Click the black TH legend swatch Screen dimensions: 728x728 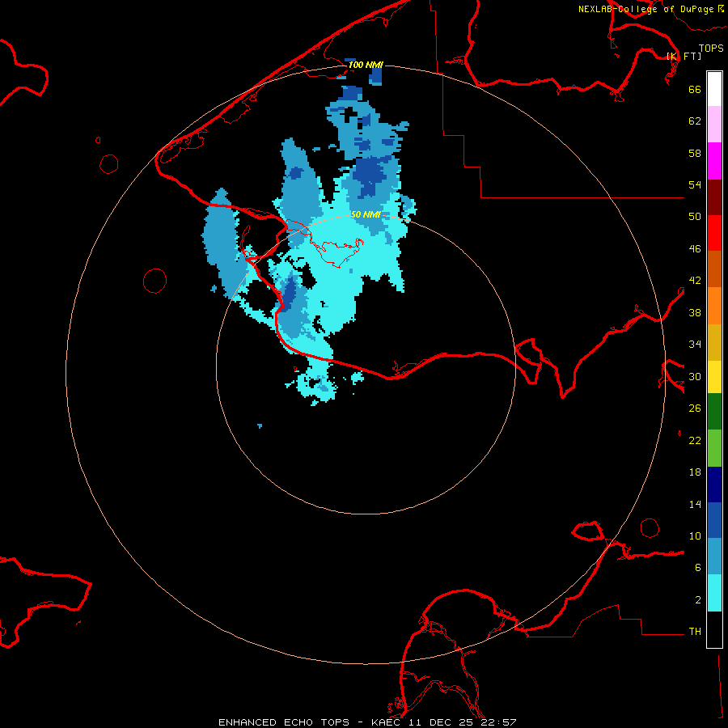click(x=714, y=629)
